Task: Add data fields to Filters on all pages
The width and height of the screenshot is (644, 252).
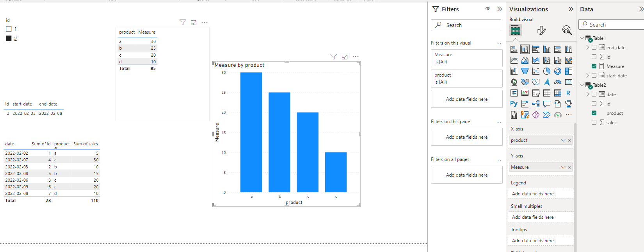Action: [x=467, y=175]
